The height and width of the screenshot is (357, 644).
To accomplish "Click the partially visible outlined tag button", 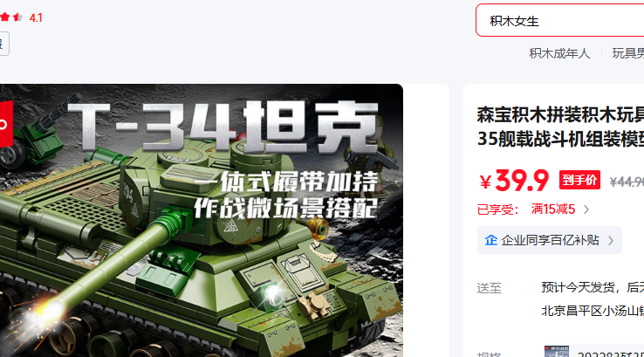I will (4, 44).
